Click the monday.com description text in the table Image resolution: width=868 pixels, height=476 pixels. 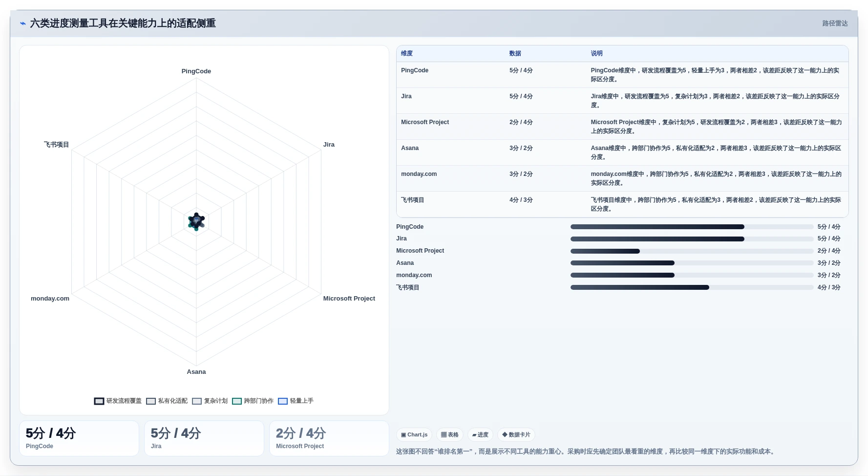pyautogui.click(x=716, y=178)
